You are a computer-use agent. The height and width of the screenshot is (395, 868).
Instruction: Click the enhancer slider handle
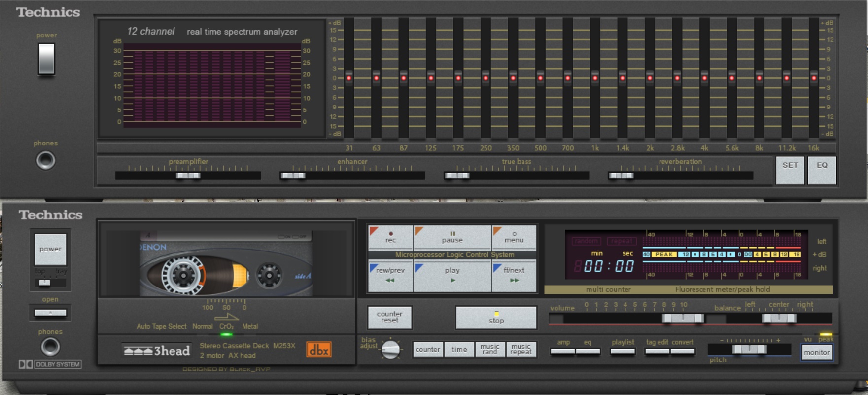(x=293, y=175)
